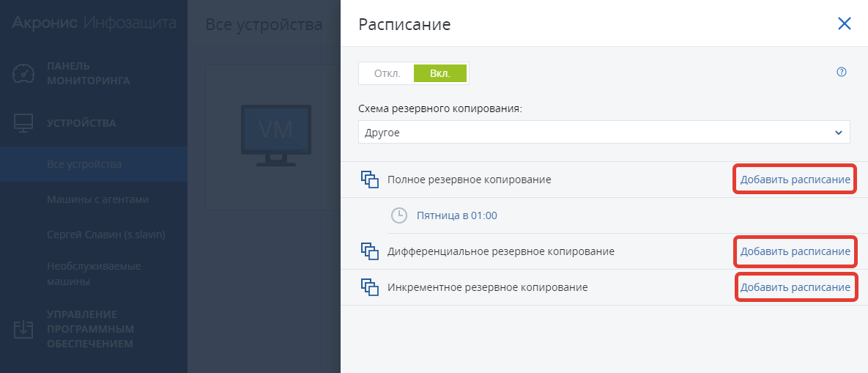Click the Полное резервное копирование label
The height and width of the screenshot is (373, 868).
tap(470, 180)
